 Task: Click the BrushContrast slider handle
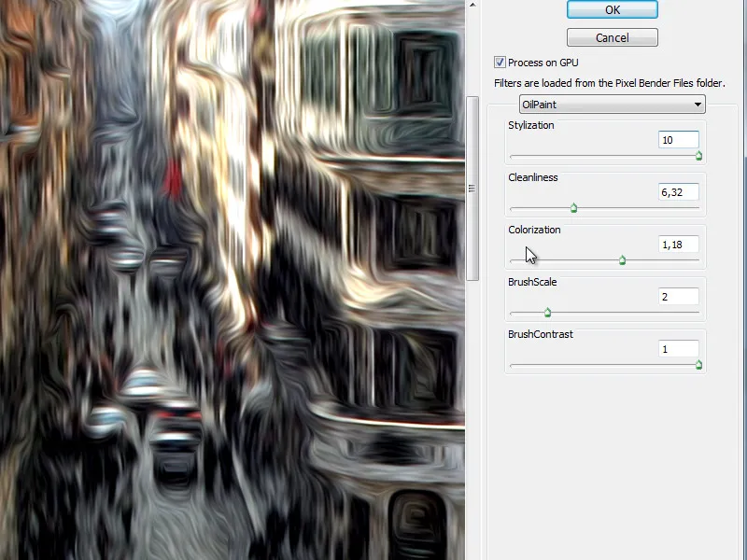pyautogui.click(x=698, y=365)
